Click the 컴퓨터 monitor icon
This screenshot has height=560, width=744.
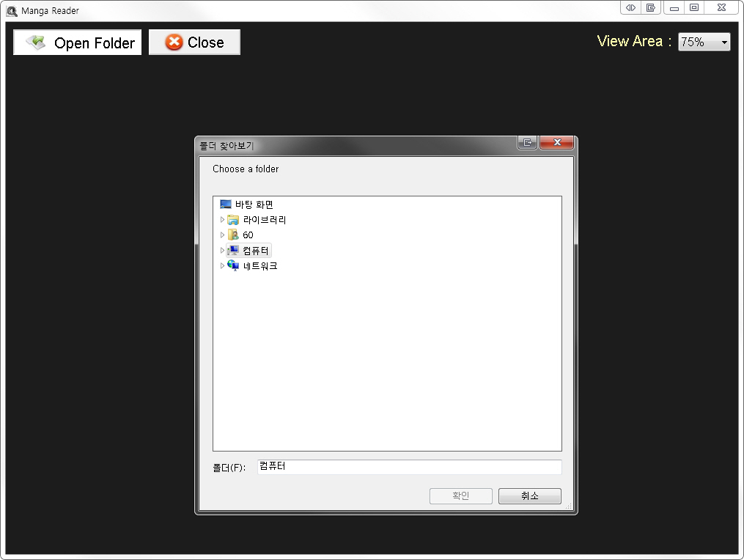click(233, 251)
